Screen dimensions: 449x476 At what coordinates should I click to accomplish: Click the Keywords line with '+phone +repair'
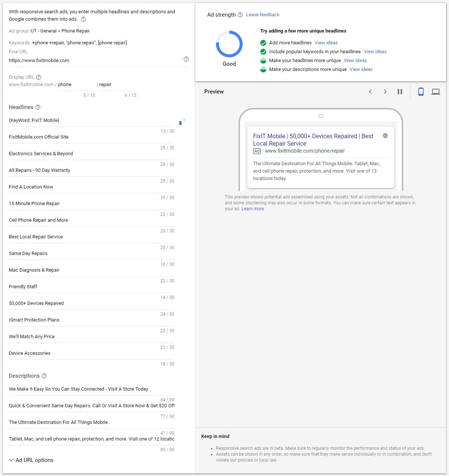pyautogui.click(x=68, y=43)
